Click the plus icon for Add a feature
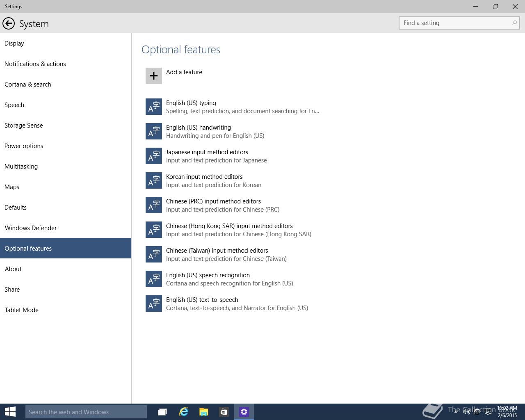This screenshot has height=420, width=525. pos(154,76)
